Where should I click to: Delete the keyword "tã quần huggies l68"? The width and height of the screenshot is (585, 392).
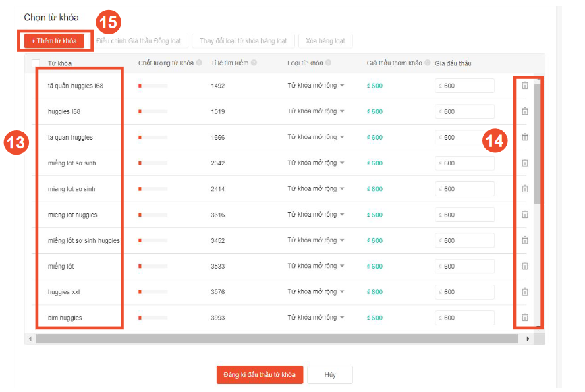click(x=525, y=84)
